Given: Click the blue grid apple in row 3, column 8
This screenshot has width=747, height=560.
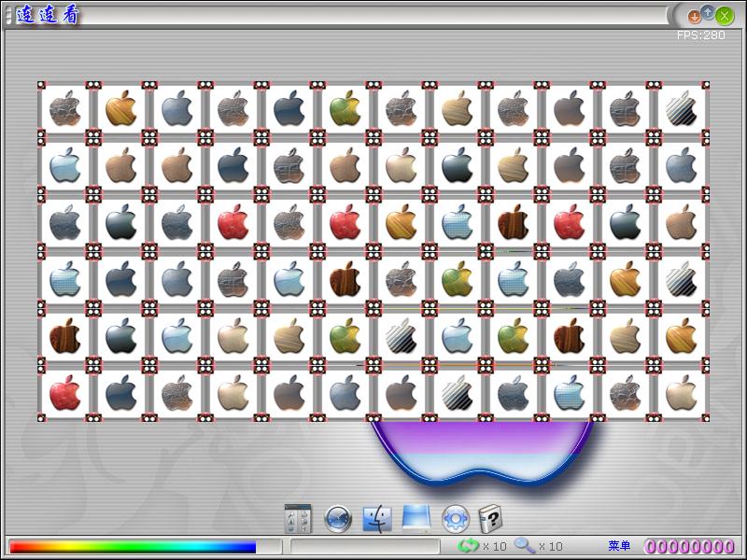Looking at the screenshot, I should tap(458, 222).
